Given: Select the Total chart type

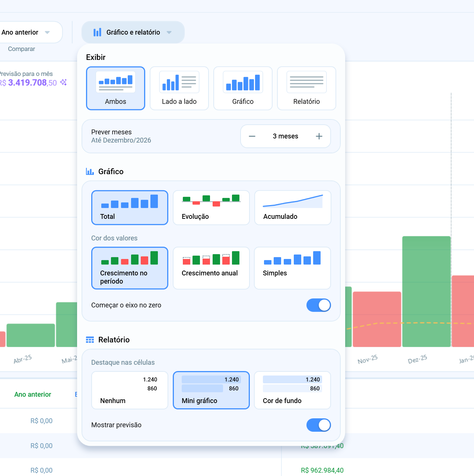Looking at the screenshot, I should click(x=130, y=208).
